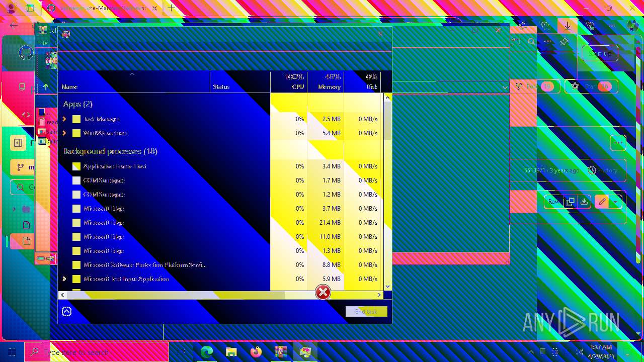Go back with the browser back arrow
The height and width of the screenshot is (362, 644).
14,25
